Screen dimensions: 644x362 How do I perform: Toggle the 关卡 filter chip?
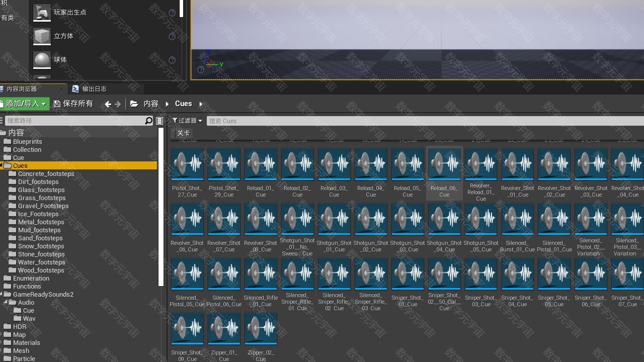[184, 133]
